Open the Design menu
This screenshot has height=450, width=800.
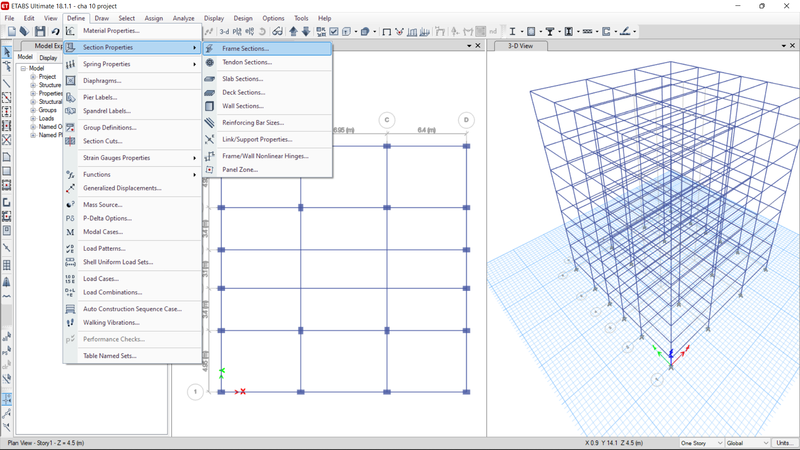(x=243, y=18)
